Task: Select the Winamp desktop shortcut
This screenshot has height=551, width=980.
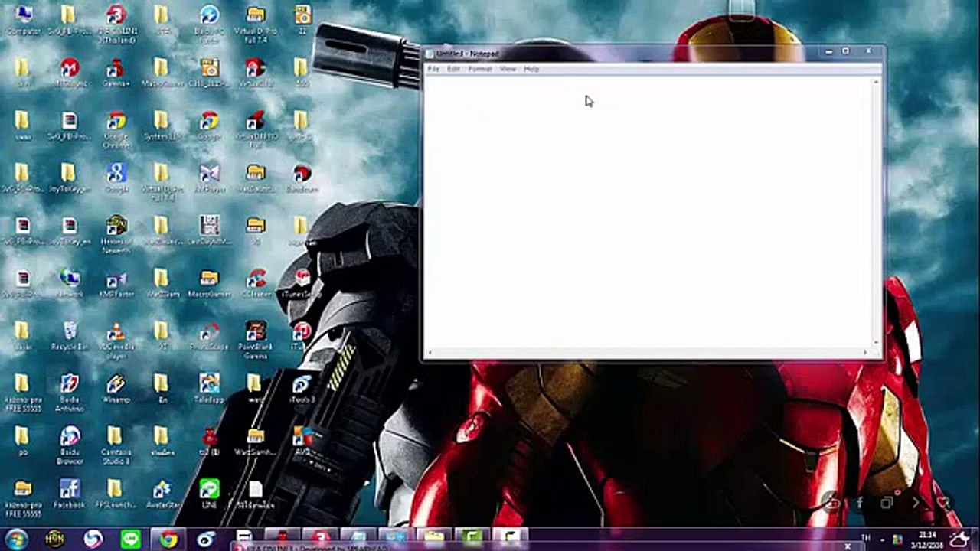Action: click(x=116, y=389)
